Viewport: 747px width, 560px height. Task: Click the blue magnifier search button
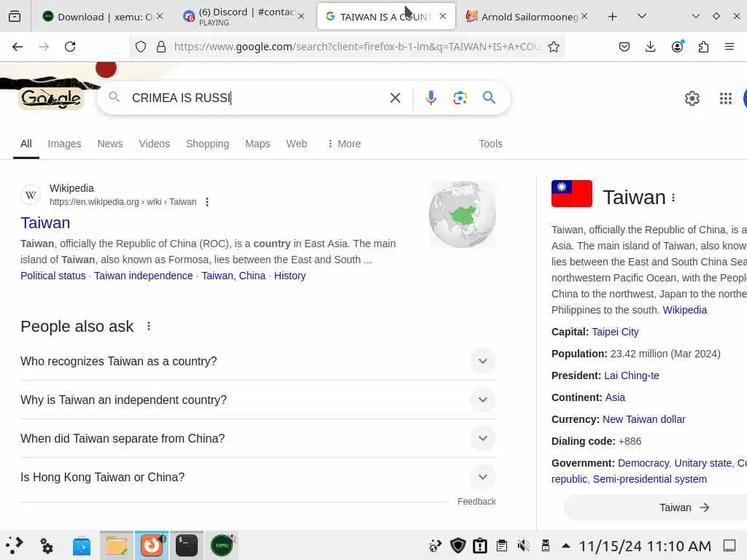[489, 98]
